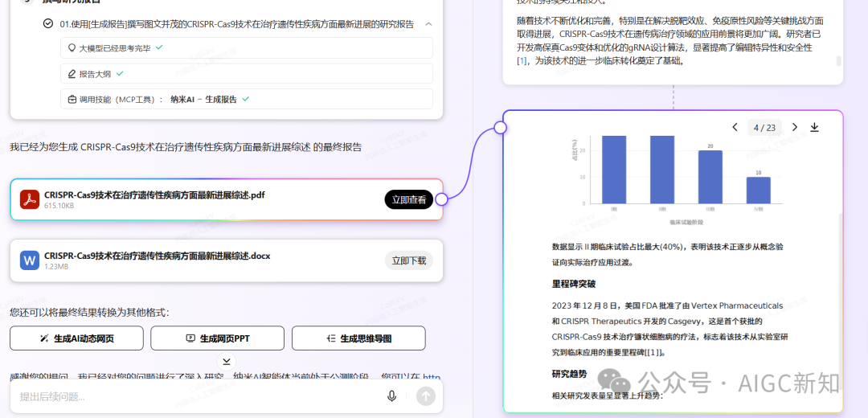Click the double-chevron collapse button below formats

(x=227, y=362)
